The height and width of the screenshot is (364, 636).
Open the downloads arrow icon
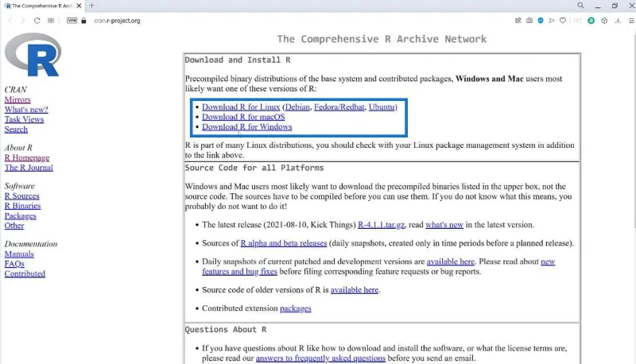point(618,21)
